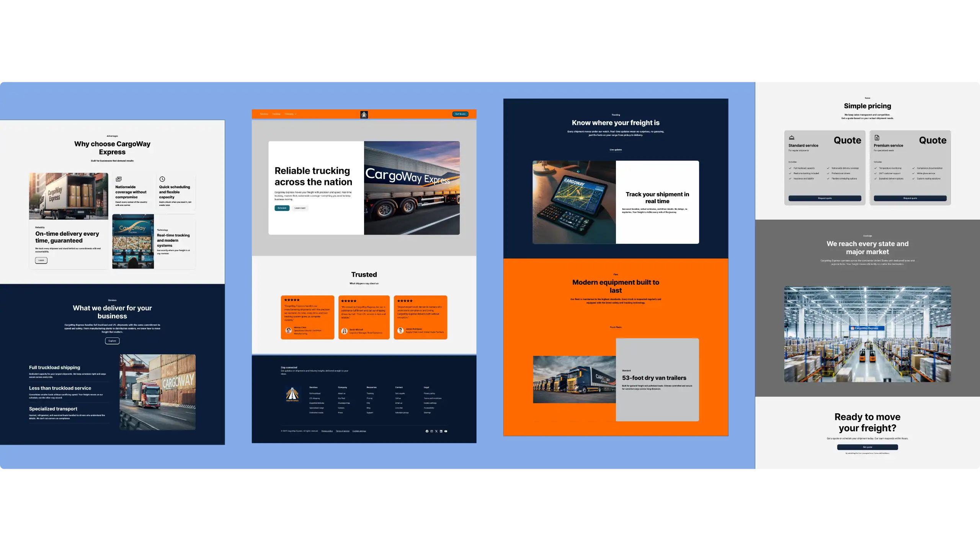Click the checkmark beside White glove service

click(913, 173)
